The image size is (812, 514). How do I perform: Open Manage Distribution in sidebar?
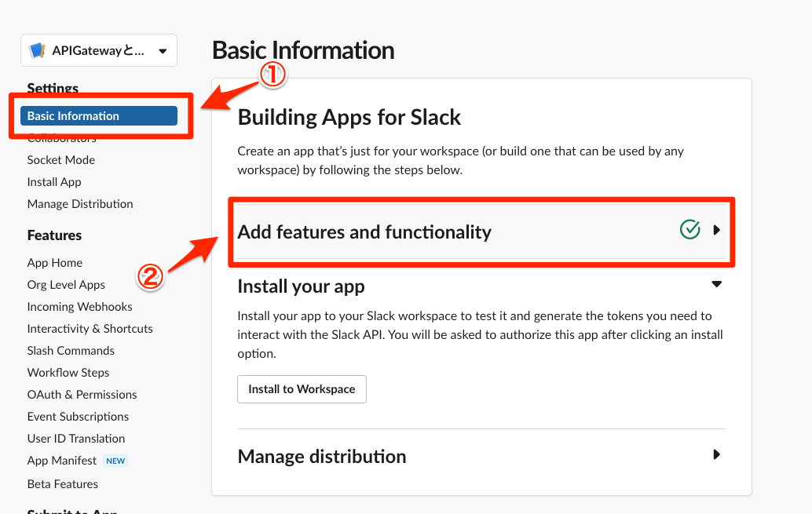click(x=80, y=204)
